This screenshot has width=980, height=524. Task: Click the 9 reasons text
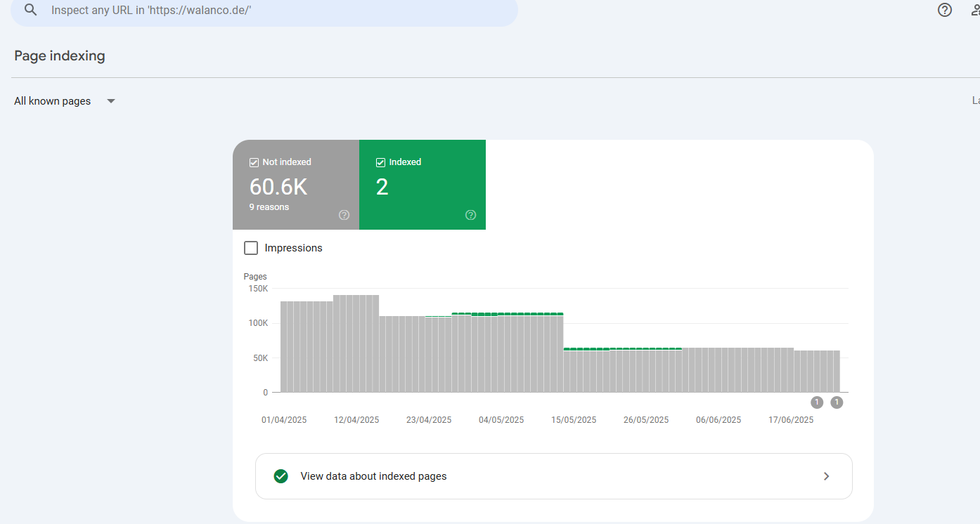(x=269, y=207)
